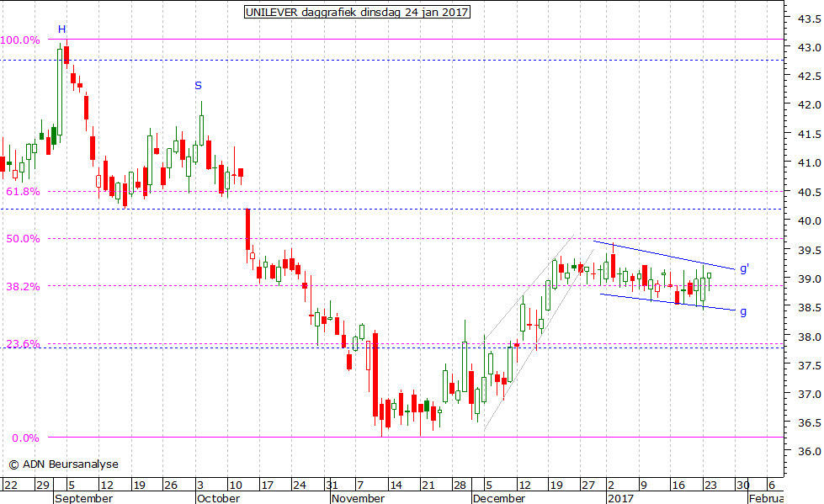Click date label 2 above 2017
Screen dimensions: 824x504
click(611, 485)
